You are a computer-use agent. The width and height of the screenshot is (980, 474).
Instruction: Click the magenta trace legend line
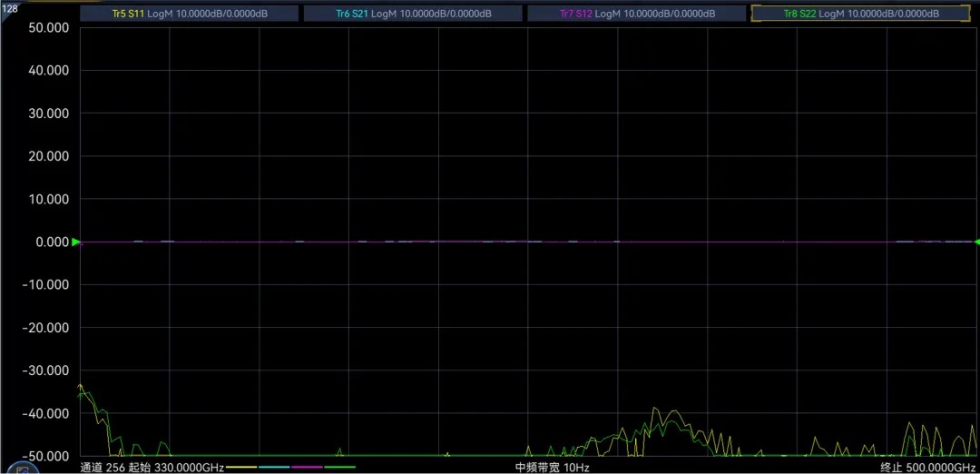307,468
